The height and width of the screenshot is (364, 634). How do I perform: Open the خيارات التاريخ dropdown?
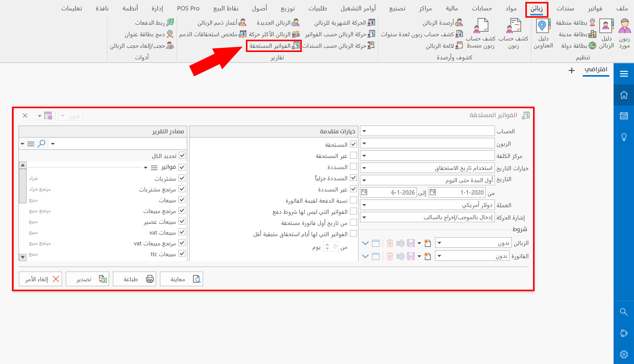[364, 168]
